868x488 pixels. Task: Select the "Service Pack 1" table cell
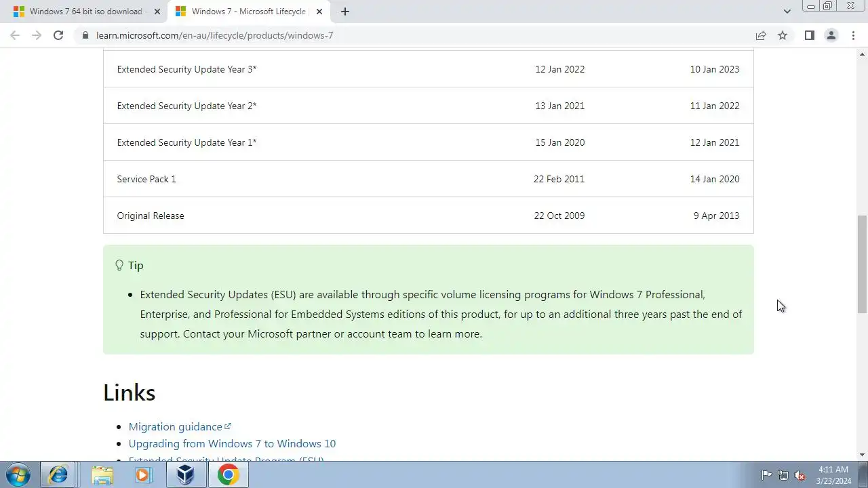[x=146, y=179]
